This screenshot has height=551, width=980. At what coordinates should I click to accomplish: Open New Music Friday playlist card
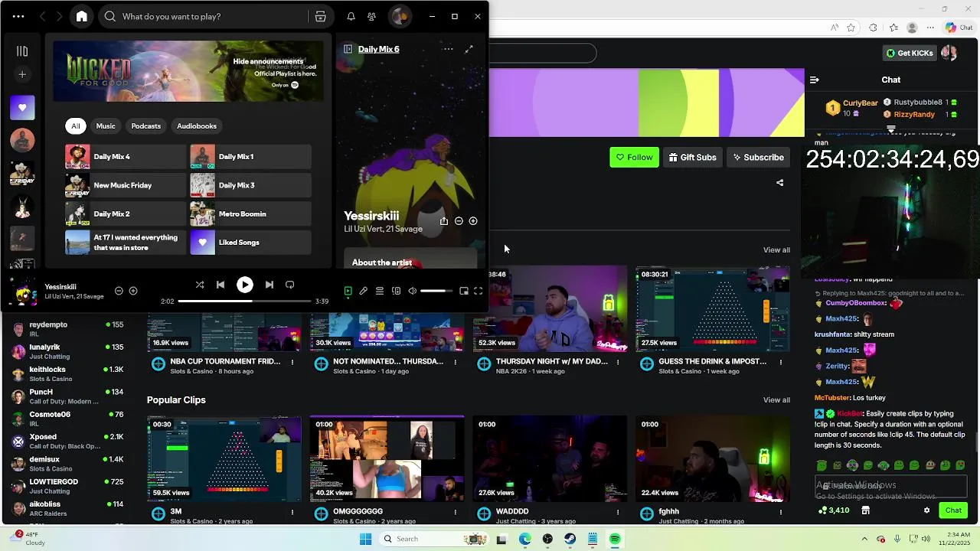pyautogui.click(x=126, y=185)
